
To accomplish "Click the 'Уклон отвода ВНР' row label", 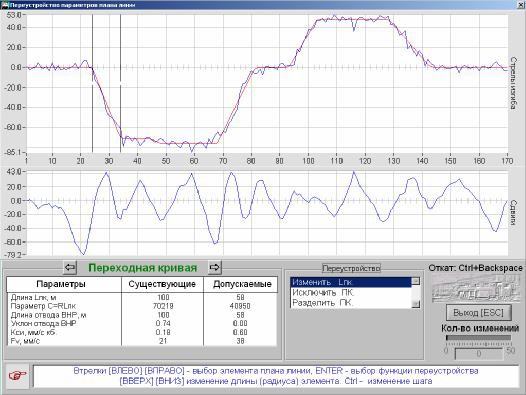I will coord(44,324).
